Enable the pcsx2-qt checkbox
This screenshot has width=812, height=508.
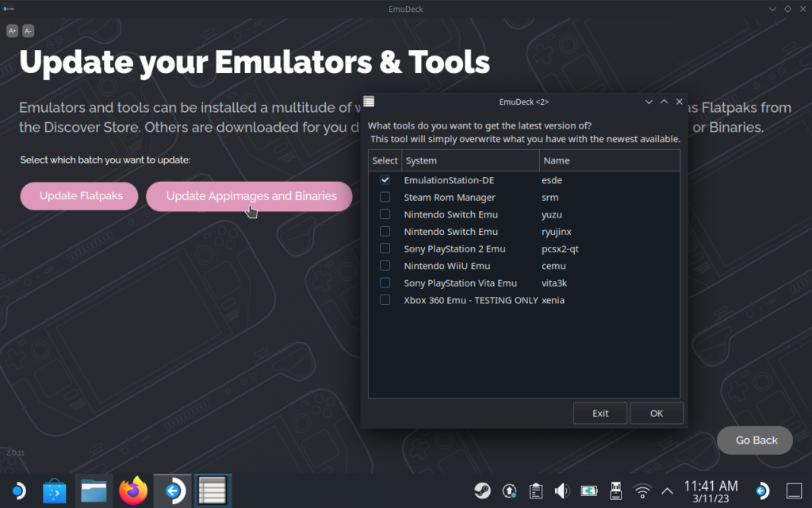(385, 248)
